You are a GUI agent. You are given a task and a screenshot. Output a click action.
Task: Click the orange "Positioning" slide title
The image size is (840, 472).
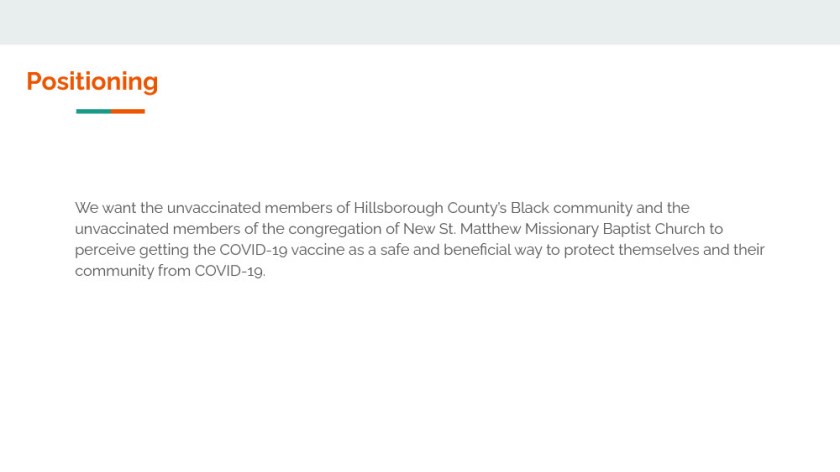point(92,81)
